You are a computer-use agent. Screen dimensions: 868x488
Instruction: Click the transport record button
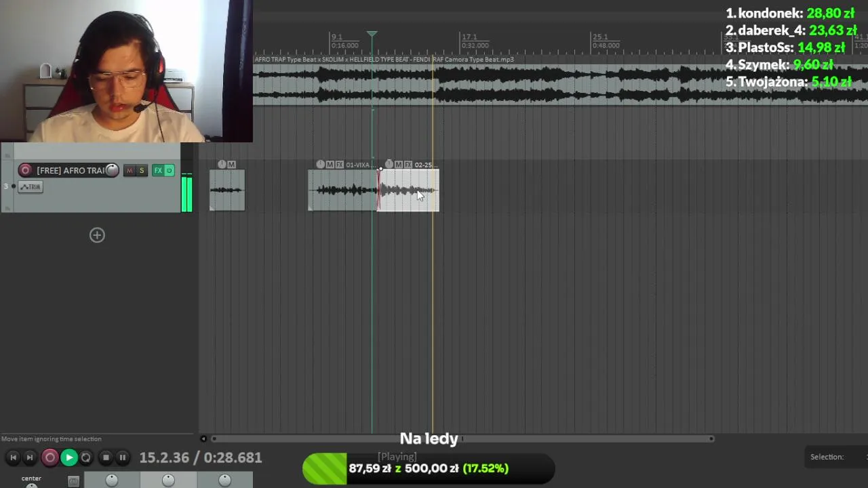[50, 457]
